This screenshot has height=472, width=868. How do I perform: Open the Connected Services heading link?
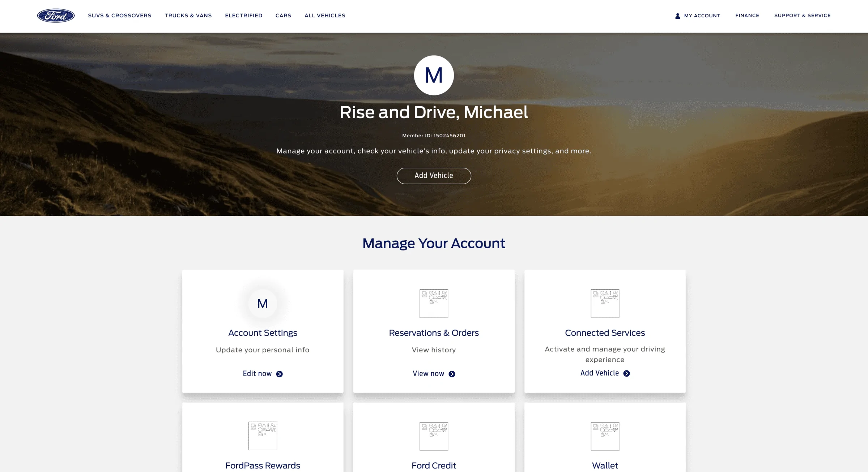(605, 333)
